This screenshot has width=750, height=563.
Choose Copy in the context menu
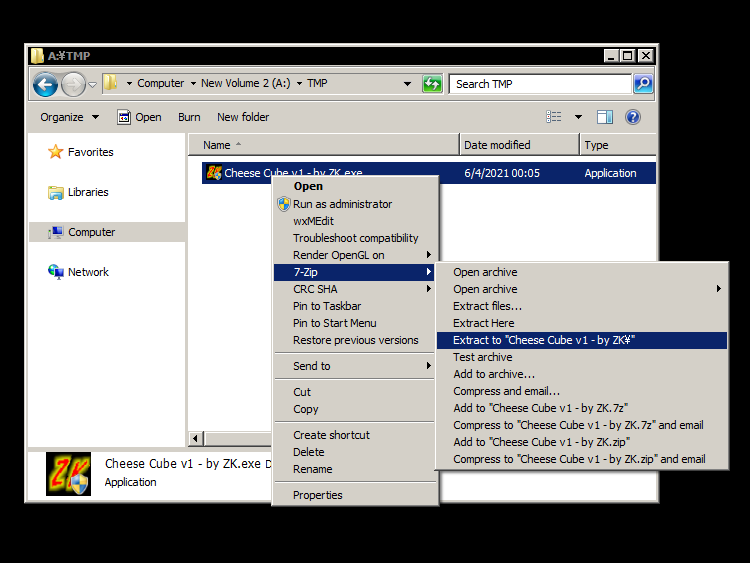click(x=355, y=409)
